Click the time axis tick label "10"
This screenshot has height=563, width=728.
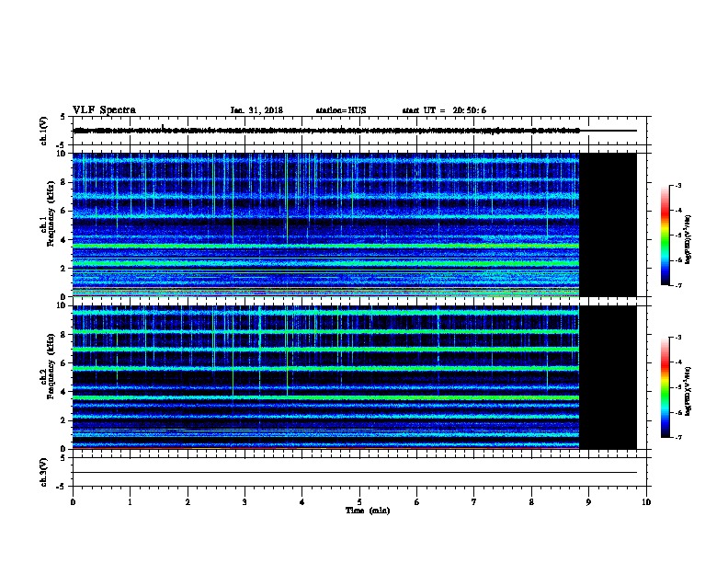click(x=646, y=502)
